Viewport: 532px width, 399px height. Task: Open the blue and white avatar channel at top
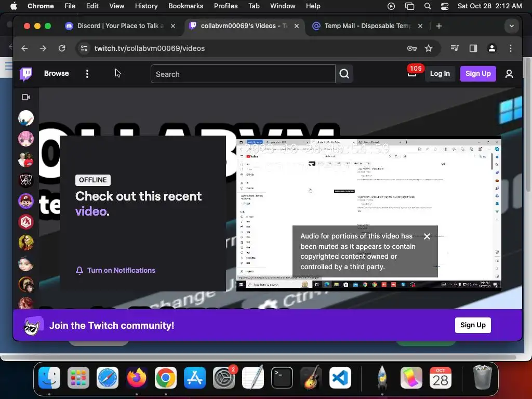coord(26,118)
